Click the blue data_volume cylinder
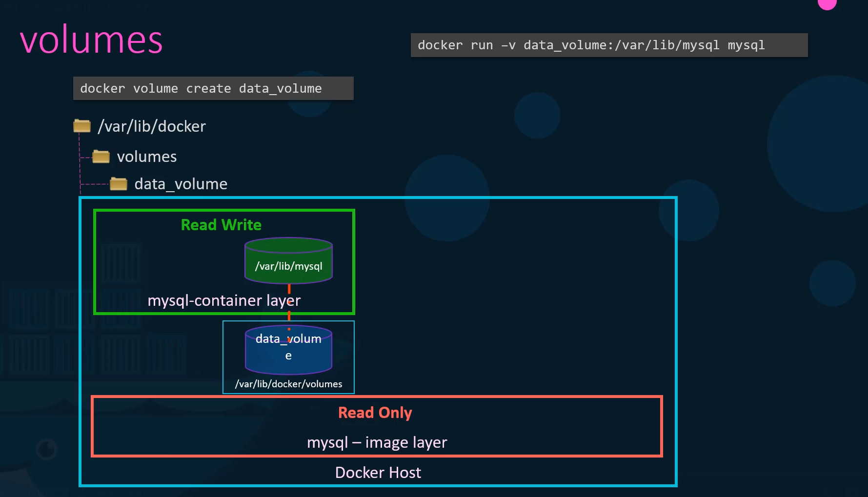The image size is (868, 497). pos(288,350)
